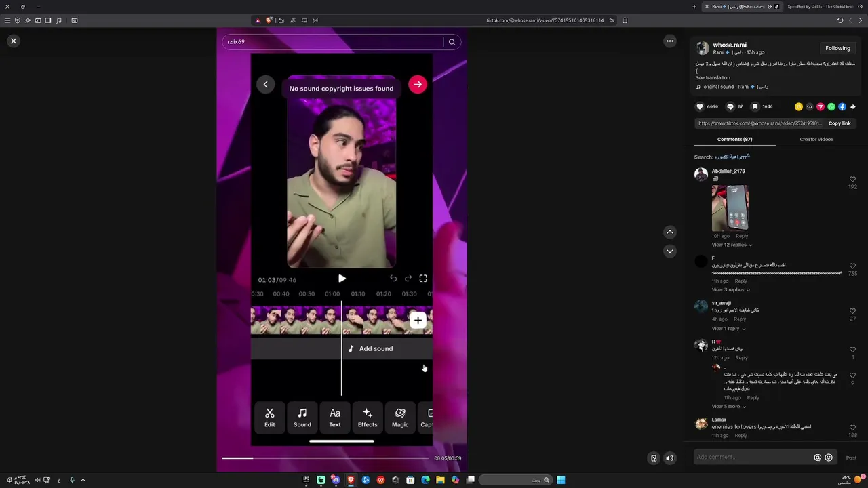Click the yellow repost icon
Image resolution: width=868 pixels, height=488 pixels.
tap(799, 106)
